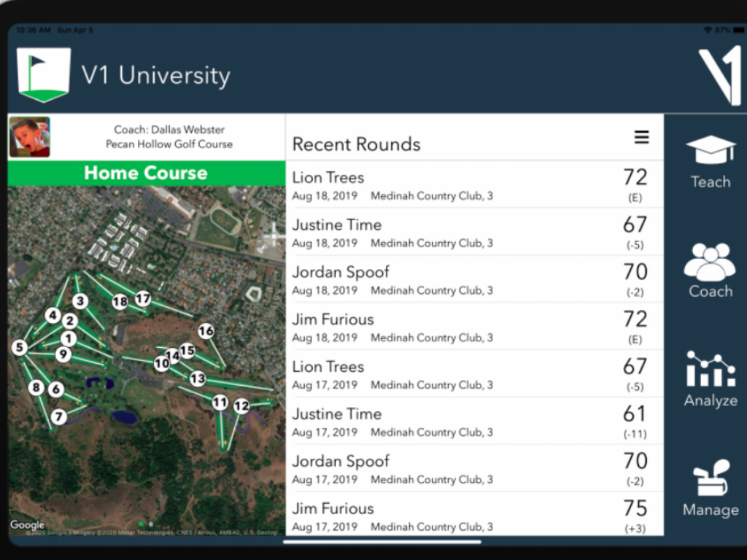Open the Recent Rounds hamburger menu

[x=641, y=137]
